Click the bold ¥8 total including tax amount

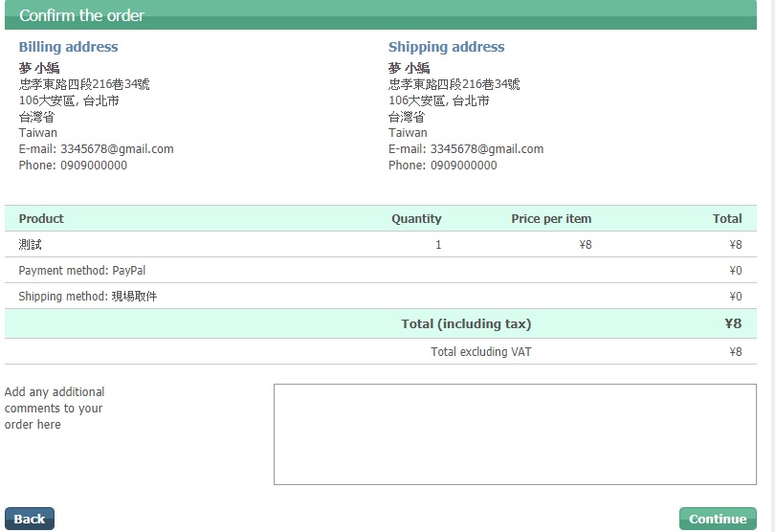pyautogui.click(x=733, y=324)
